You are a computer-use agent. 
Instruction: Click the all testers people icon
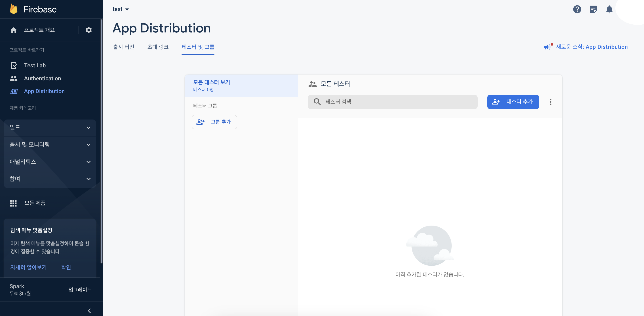(312, 84)
